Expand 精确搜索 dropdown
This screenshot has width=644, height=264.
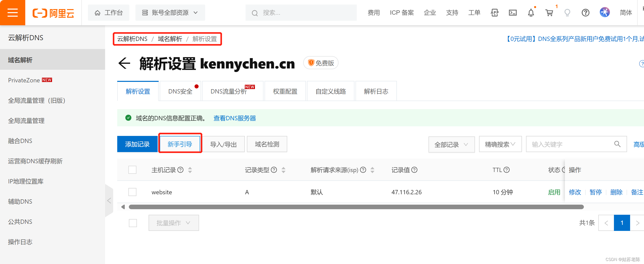click(500, 144)
